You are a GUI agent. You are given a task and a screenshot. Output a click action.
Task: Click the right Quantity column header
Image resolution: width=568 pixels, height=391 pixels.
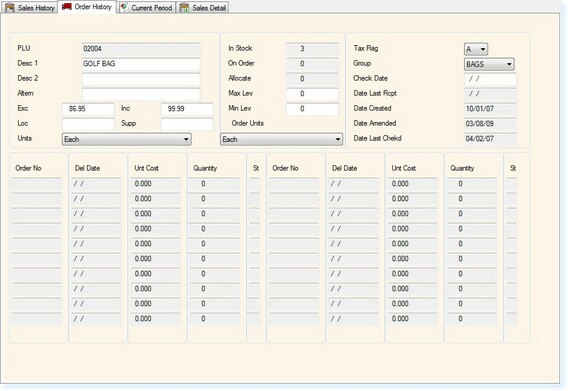tap(462, 168)
